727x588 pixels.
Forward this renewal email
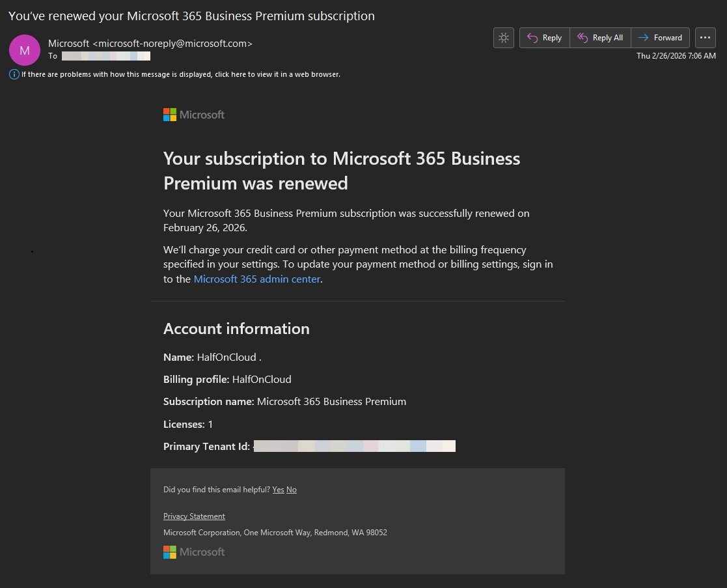click(661, 38)
